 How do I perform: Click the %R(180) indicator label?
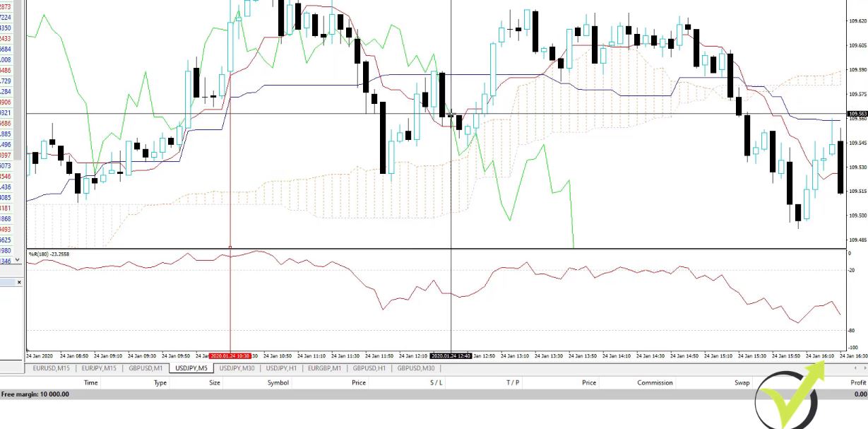(49, 254)
